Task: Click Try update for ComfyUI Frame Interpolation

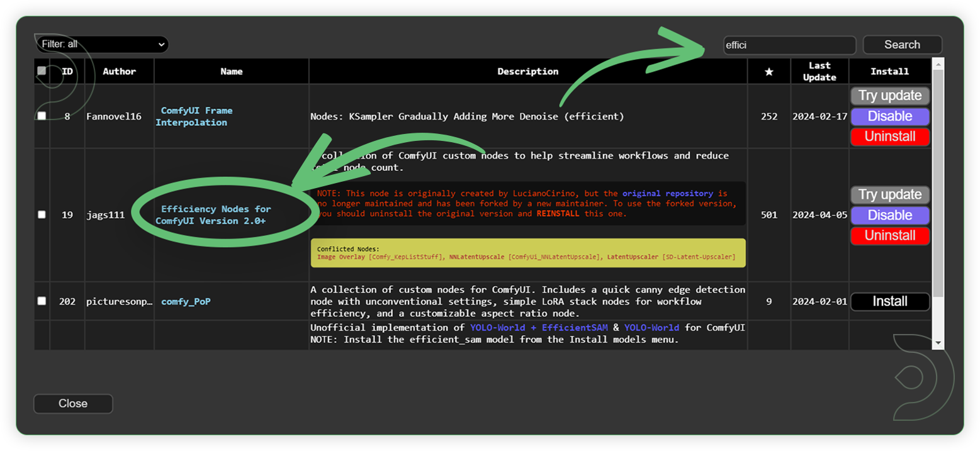Action: [x=890, y=96]
